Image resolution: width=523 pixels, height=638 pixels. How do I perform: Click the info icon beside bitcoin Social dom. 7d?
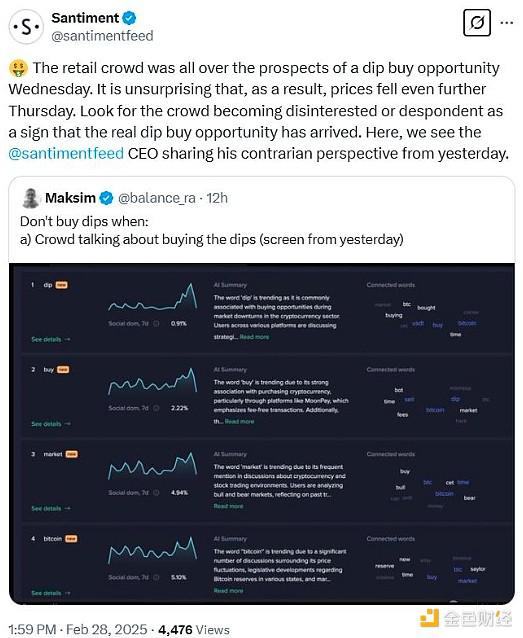coord(156,577)
